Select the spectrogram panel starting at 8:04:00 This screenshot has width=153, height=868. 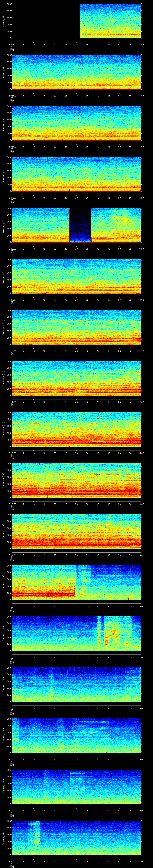tap(76, 21)
